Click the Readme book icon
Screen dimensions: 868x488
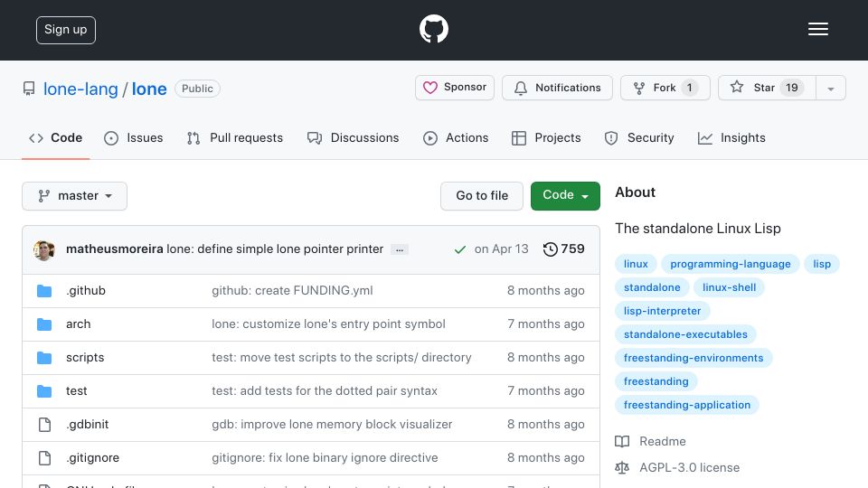(x=622, y=442)
